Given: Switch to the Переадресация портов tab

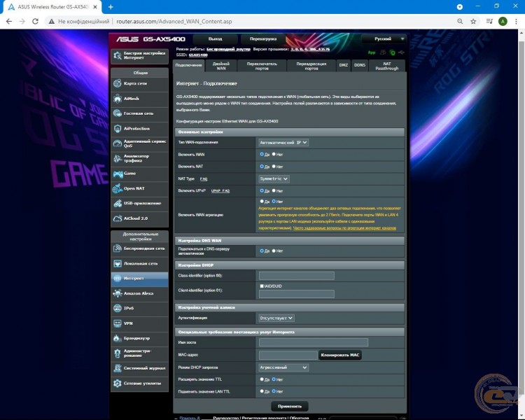Looking at the screenshot, I should pyautogui.click(x=311, y=66).
